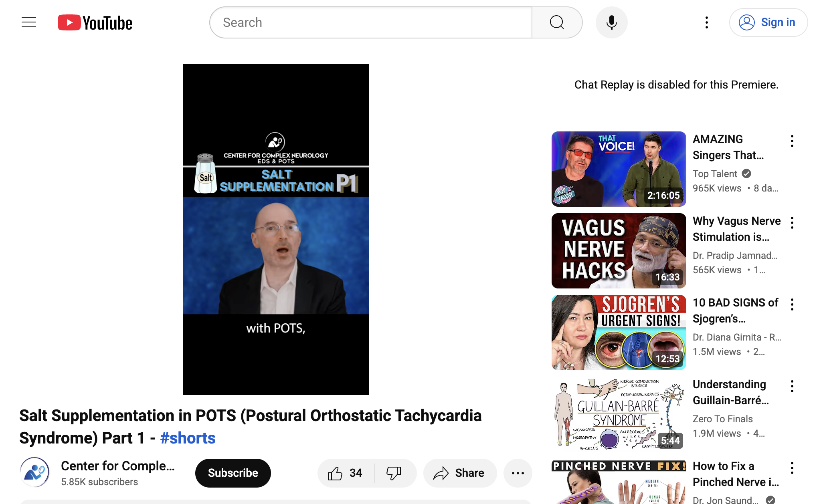Open Pinched Nerve Fix thumbnail

point(619,481)
